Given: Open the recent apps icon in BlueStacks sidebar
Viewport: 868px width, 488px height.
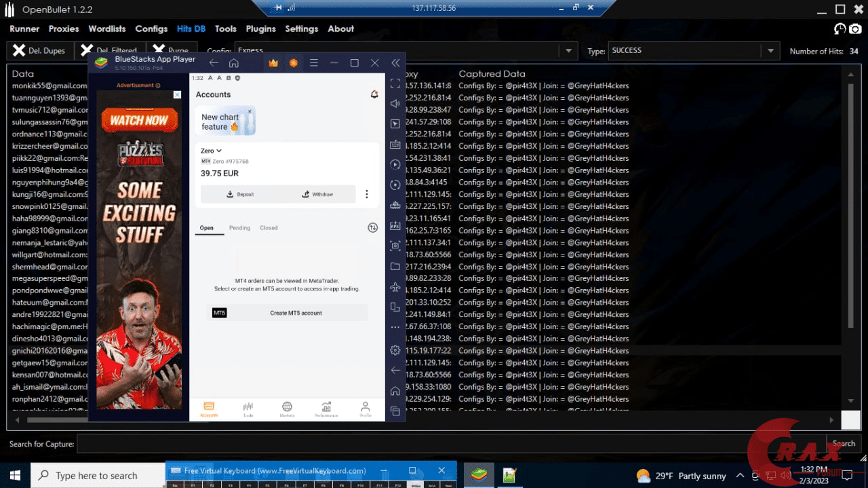Looking at the screenshot, I should click(x=395, y=411).
